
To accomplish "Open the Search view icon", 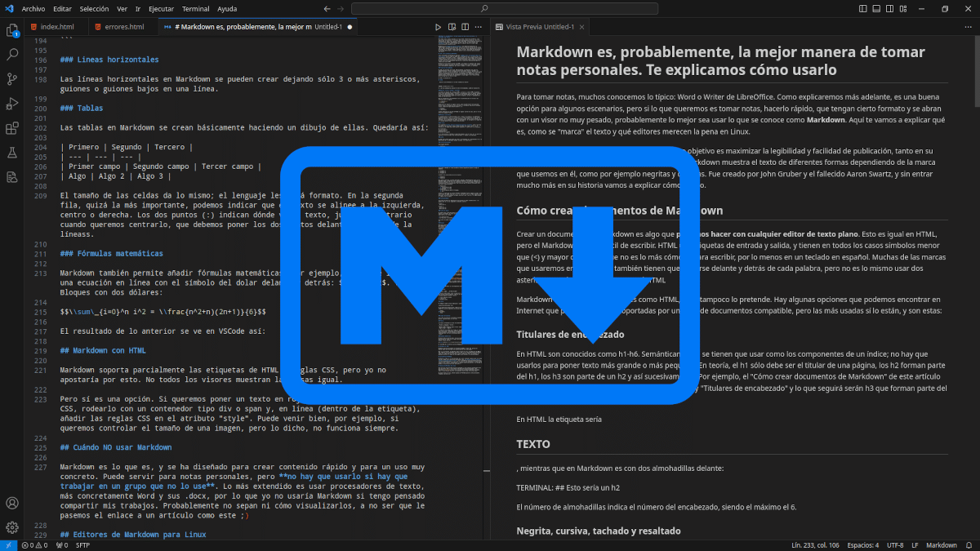I will click(x=12, y=54).
